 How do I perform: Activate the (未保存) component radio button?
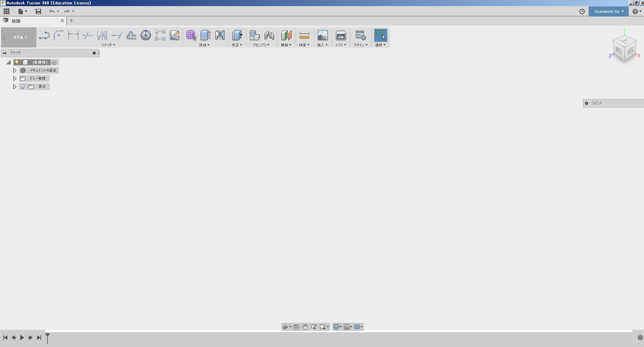tap(54, 62)
